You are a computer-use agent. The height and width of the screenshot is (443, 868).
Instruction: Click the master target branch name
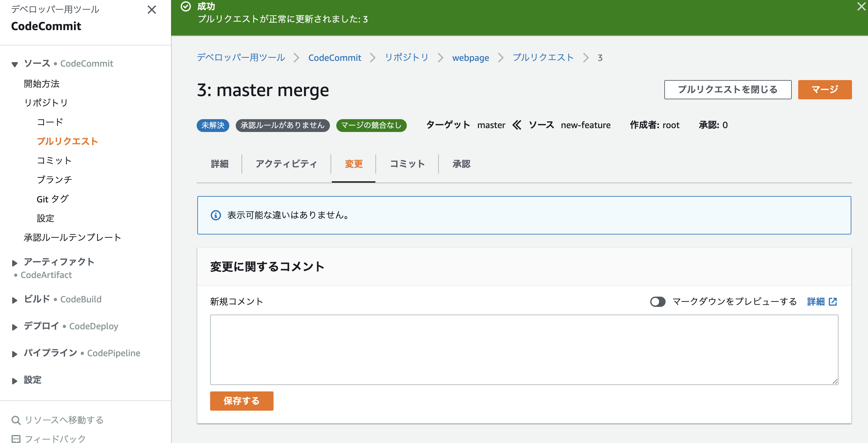point(491,125)
